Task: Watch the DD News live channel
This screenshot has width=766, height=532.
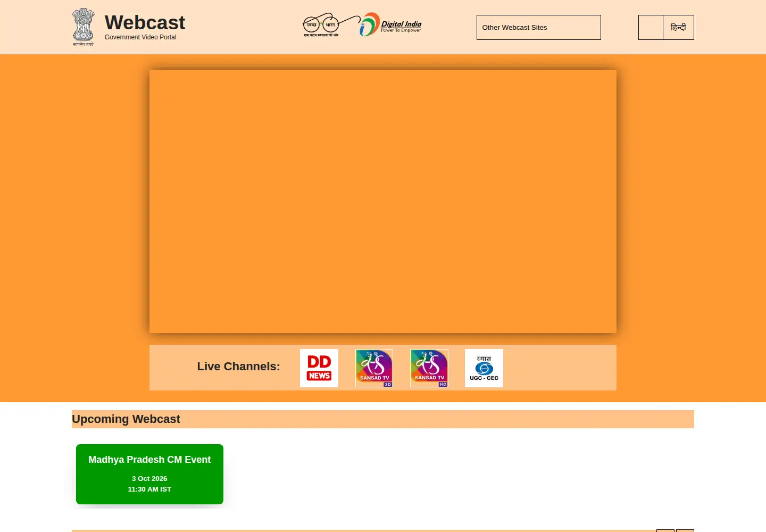Action: (x=319, y=368)
